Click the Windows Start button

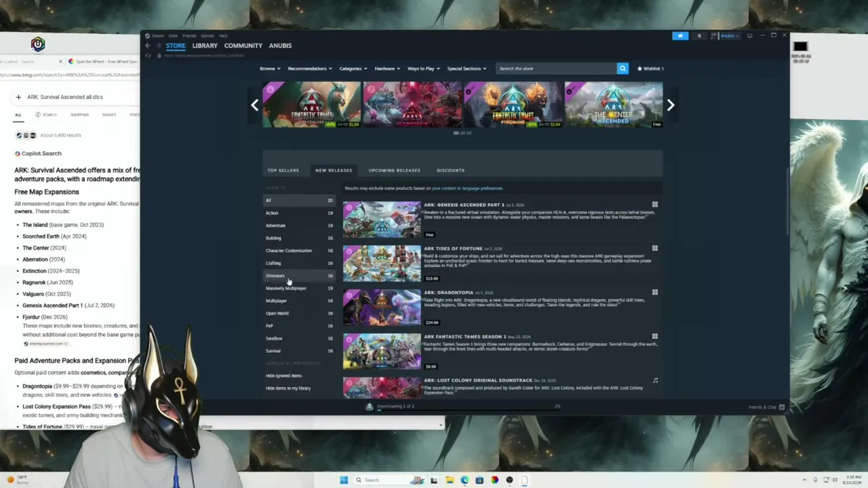(x=344, y=480)
